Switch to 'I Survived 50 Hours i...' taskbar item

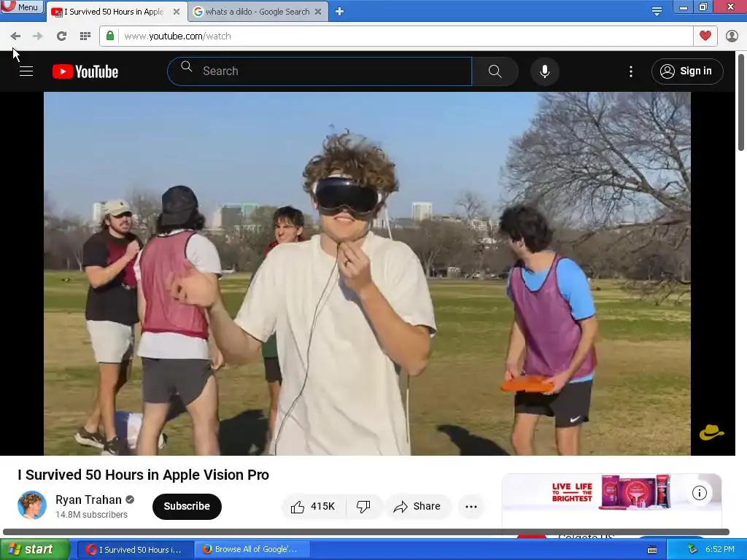[x=134, y=550]
